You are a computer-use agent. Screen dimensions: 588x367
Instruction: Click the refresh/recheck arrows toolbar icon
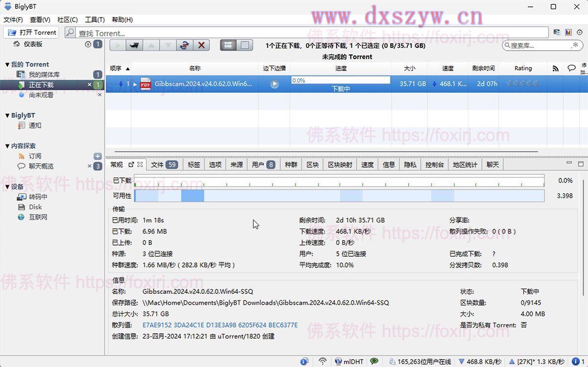184,45
